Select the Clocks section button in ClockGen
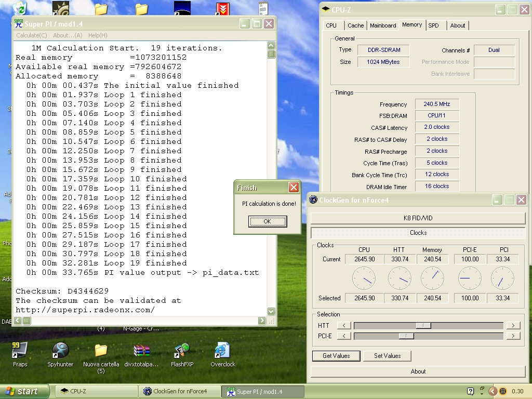Screen dimensions: 532x399 coord(418,233)
